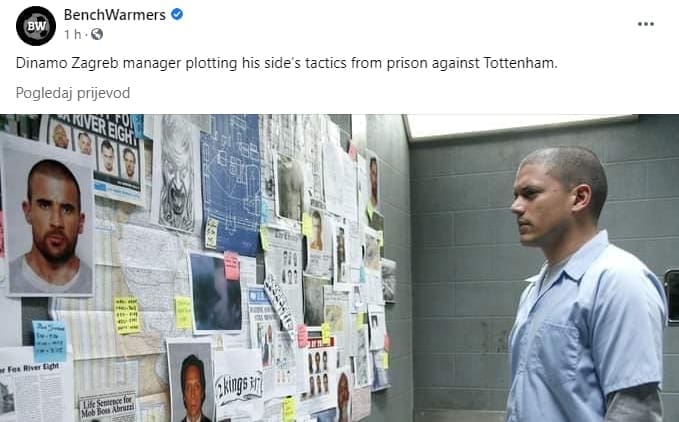Click the globe public-audience icon
Screen dimensions: 679x422
coord(97,34)
